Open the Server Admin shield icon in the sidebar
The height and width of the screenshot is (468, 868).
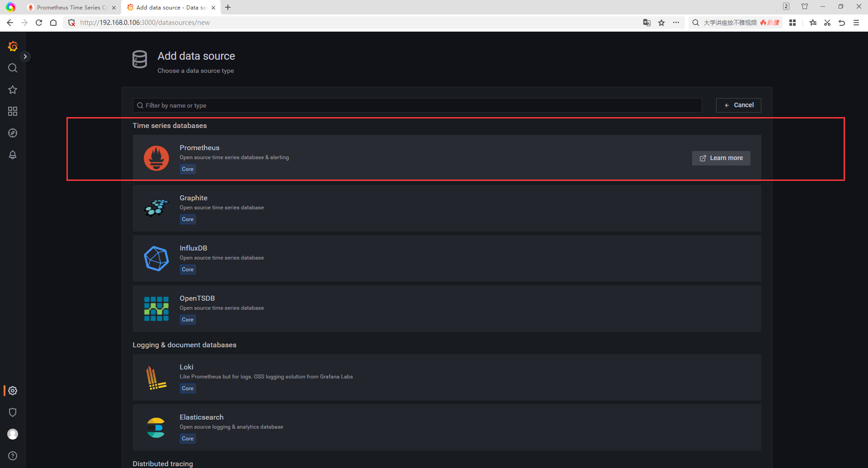(x=13, y=412)
